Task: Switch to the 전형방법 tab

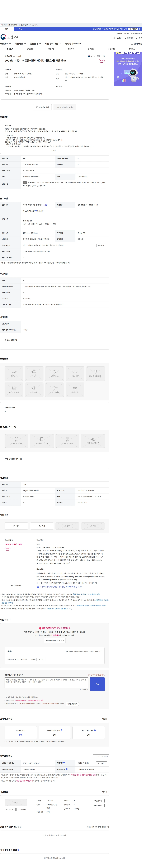Action: (91, 49)
